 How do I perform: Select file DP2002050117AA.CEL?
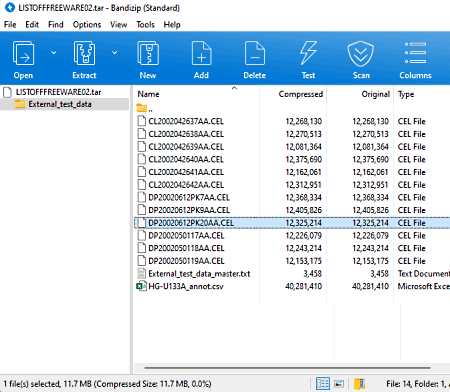point(186,235)
